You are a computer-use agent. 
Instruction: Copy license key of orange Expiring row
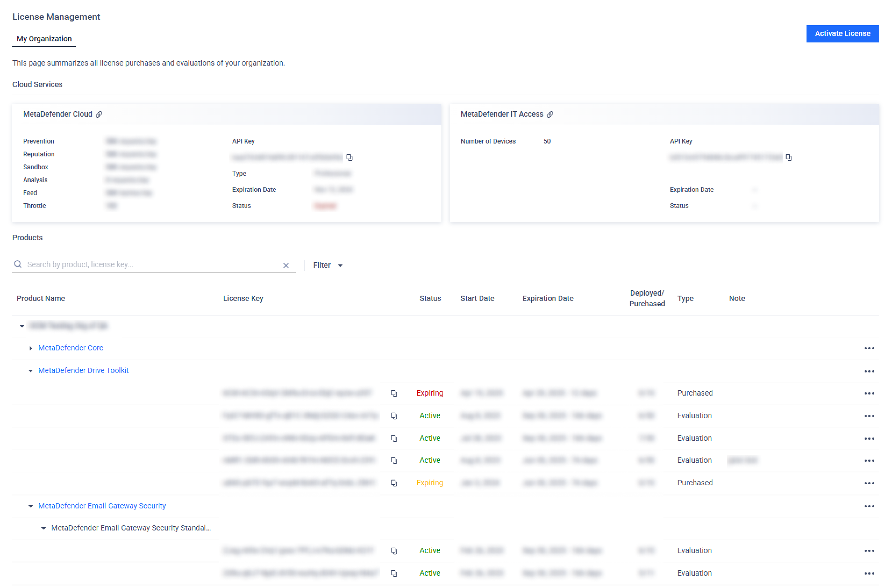pyautogui.click(x=394, y=483)
